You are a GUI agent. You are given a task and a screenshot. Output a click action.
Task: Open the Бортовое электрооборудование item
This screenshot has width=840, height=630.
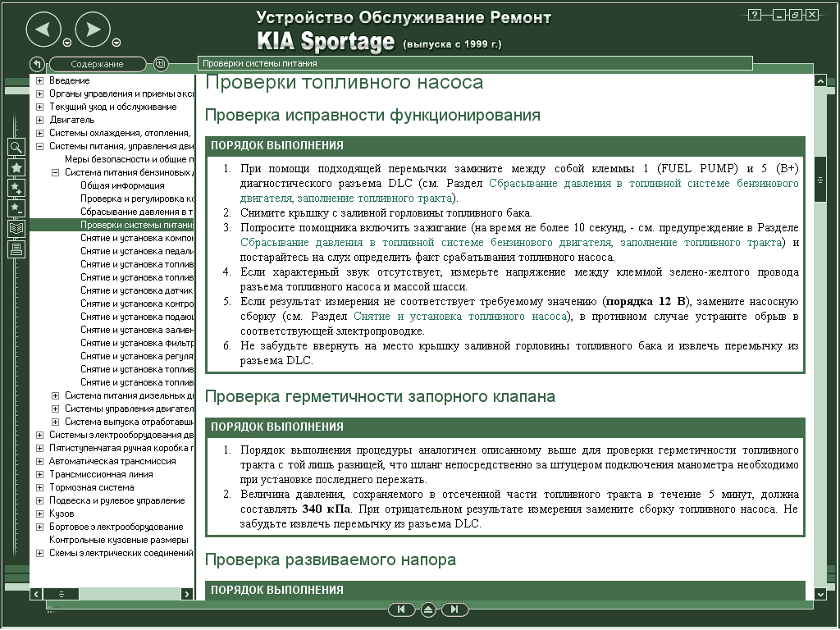(x=116, y=527)
